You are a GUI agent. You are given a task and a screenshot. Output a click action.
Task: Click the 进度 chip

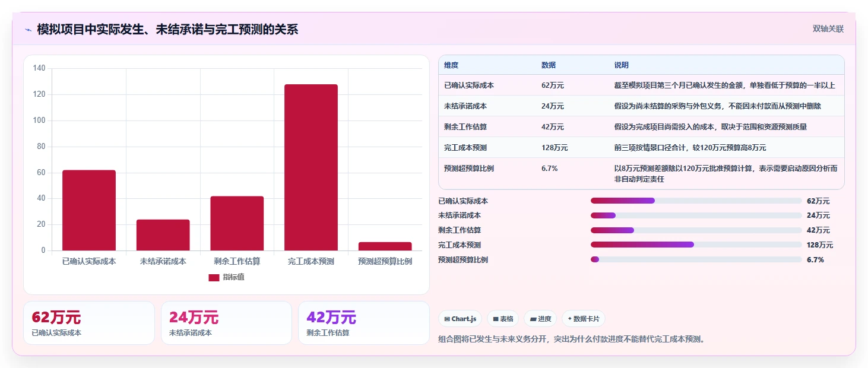(x=540, y=319)
